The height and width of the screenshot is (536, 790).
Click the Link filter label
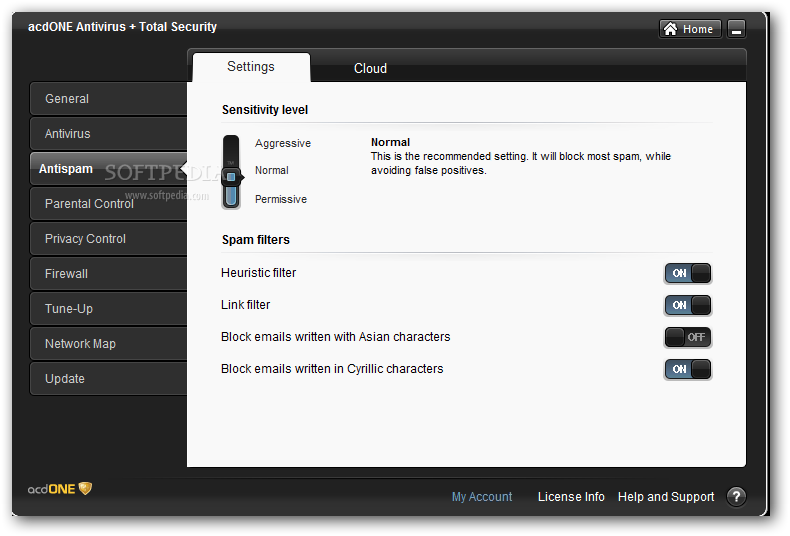(245, 305)
